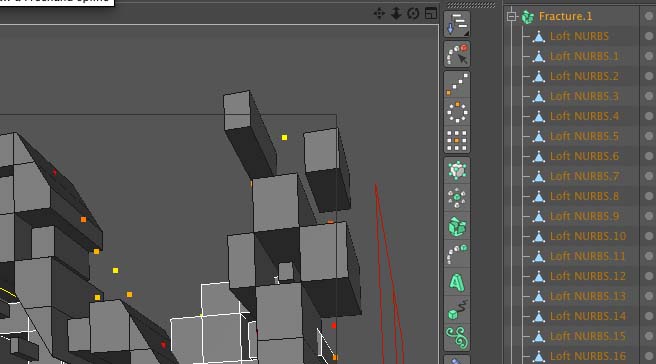Select the Fracture.1 object
656x364 pixels.
tap(565, 16)
